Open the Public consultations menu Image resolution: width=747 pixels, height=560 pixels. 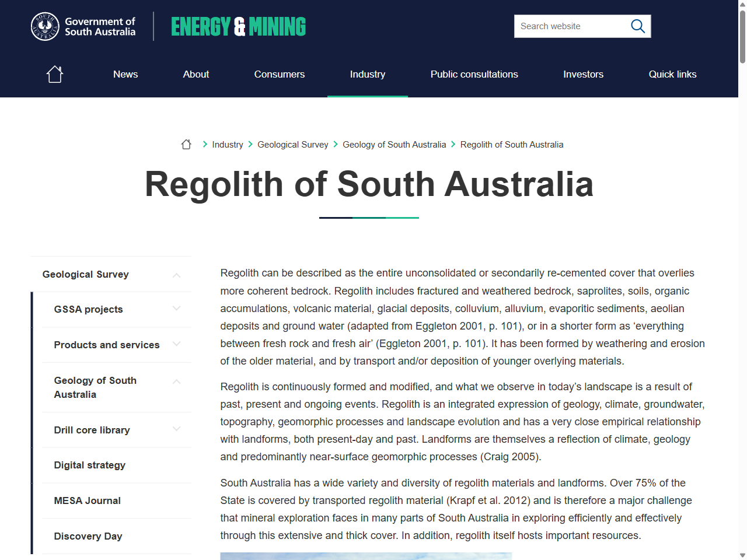coord(474,74)
